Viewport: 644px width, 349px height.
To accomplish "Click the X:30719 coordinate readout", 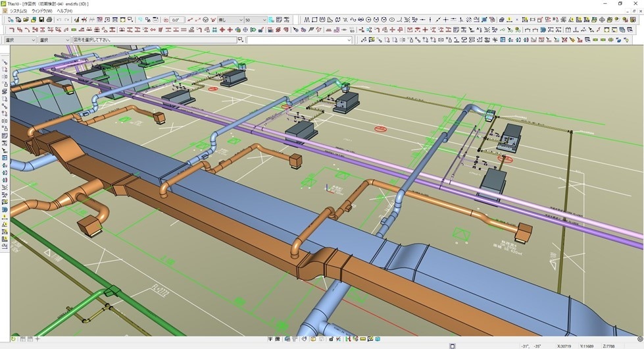I will pyautogui.click(x=564, y=346).
